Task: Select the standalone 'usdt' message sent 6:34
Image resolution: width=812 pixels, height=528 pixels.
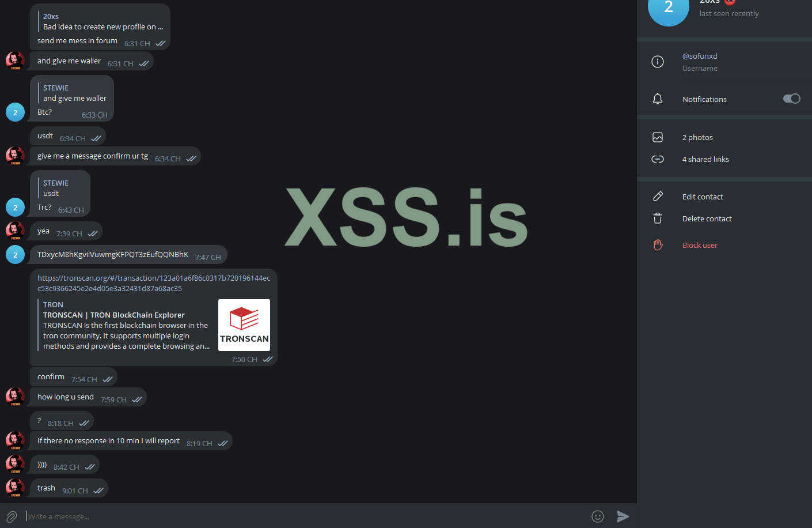Action: (x=45, y=135)
